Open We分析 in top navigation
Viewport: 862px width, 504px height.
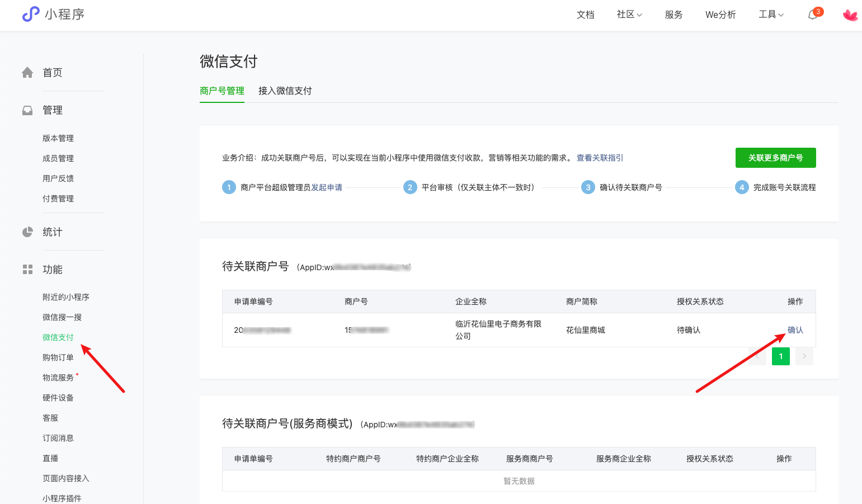[720, 15]
